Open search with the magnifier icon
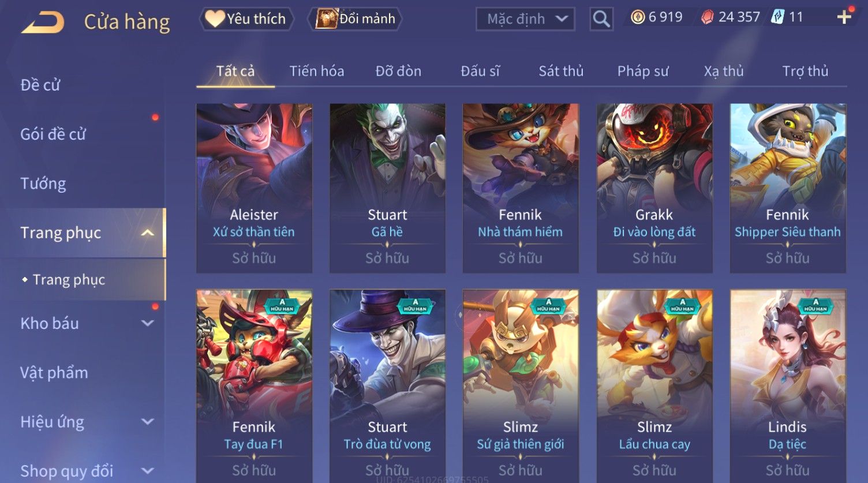 point(601,19)
